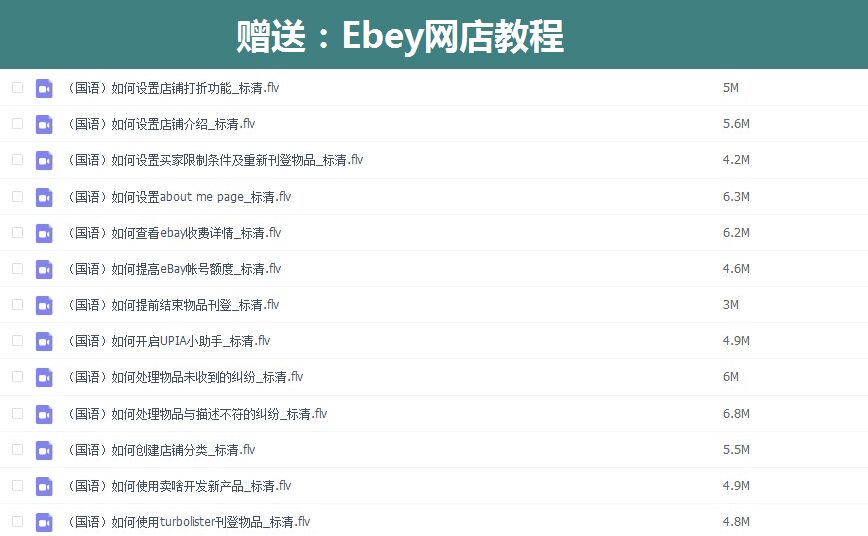Open file 如何设置店铺打折功能_标清.flv

[x=173, y=88]
